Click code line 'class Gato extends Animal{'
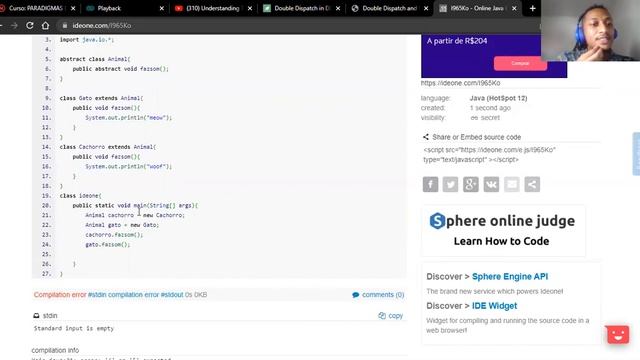640x360 pixels. click(x=101, y=98)
